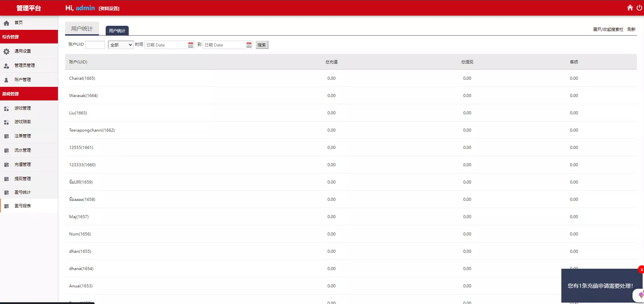Click the gear icon for 通用设置

point(6,52)
